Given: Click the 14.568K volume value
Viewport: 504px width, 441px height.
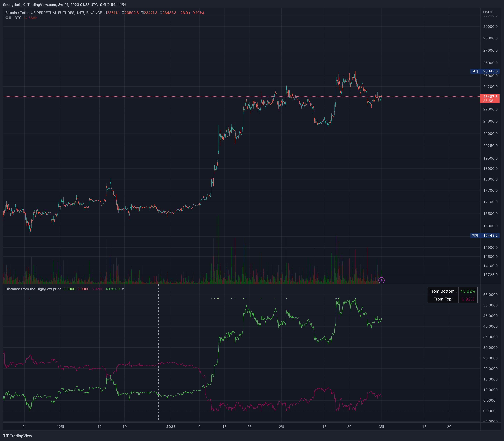Looking at the screenshot, I should [x=30, y=18].
